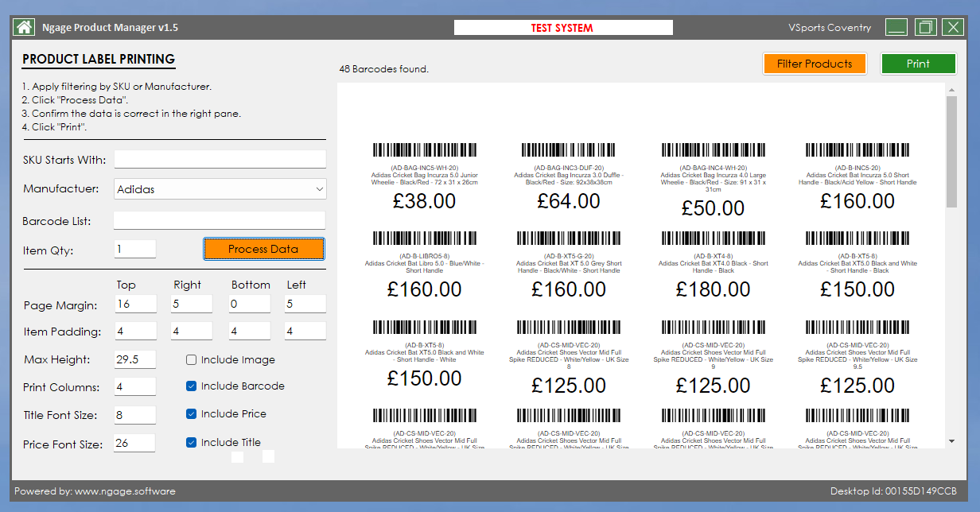Edit the Page Margin Top value
980x512 pixels.
135,304
